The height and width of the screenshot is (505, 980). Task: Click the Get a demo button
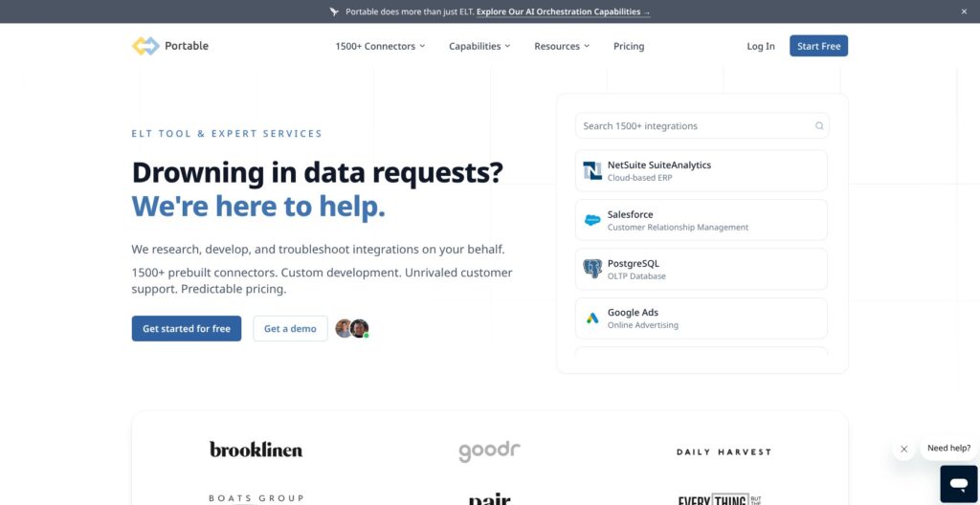(290, 328)
